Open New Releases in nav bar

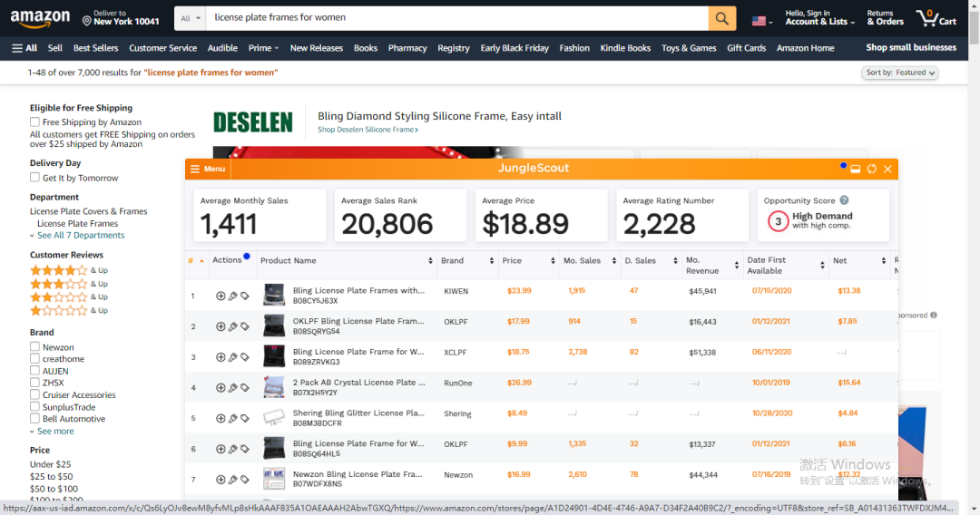(317, 48)
